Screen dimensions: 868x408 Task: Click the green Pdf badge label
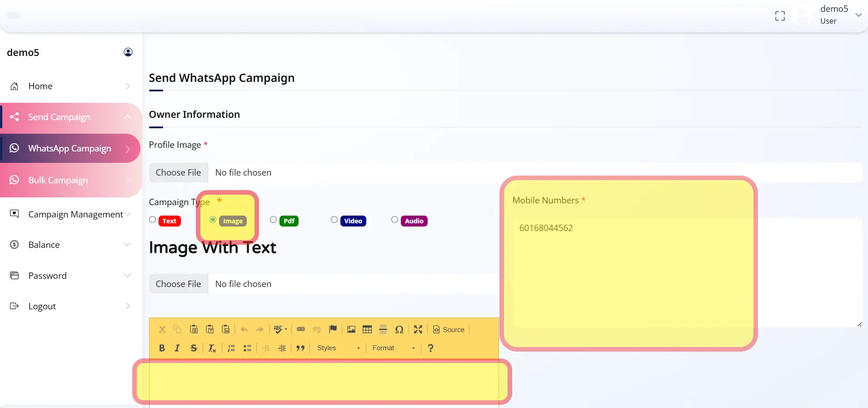[x=289, y=221]
